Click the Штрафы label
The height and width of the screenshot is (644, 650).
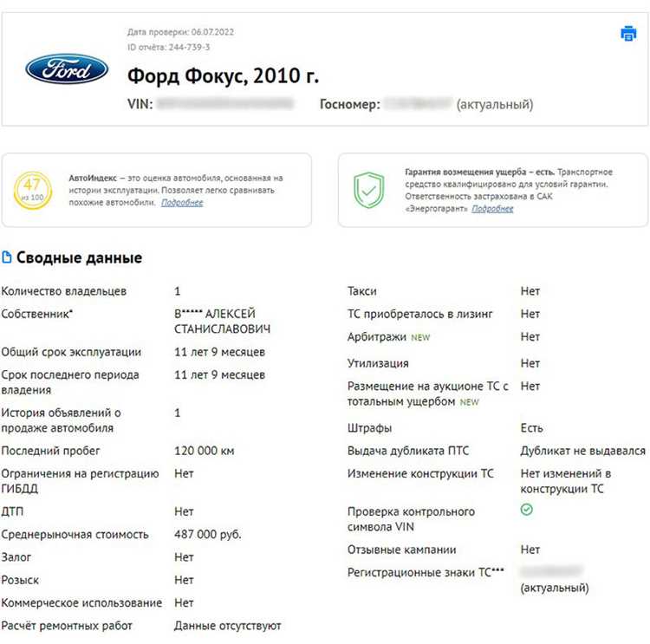coord(370,428)
